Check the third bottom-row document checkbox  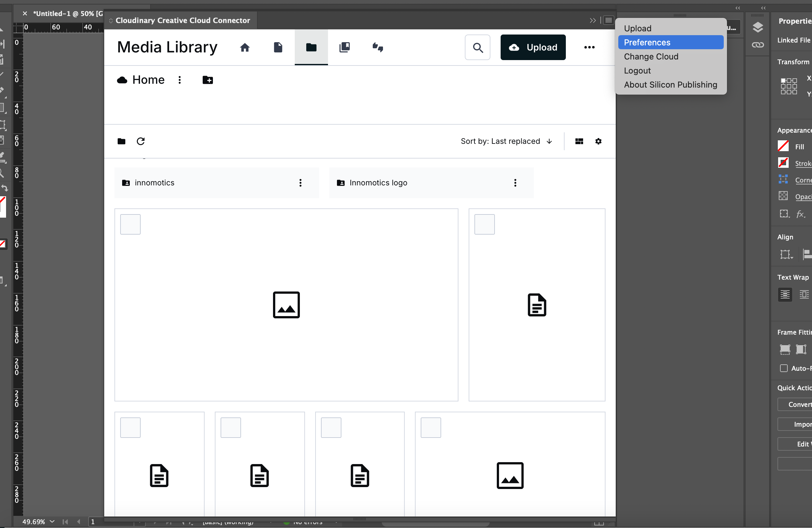pyautogui.click(x=331, y=428)
